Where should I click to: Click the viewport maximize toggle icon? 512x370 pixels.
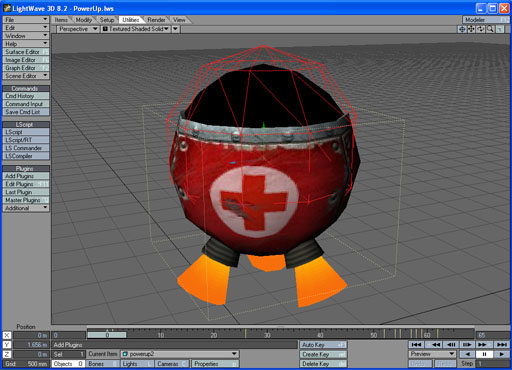500,29
